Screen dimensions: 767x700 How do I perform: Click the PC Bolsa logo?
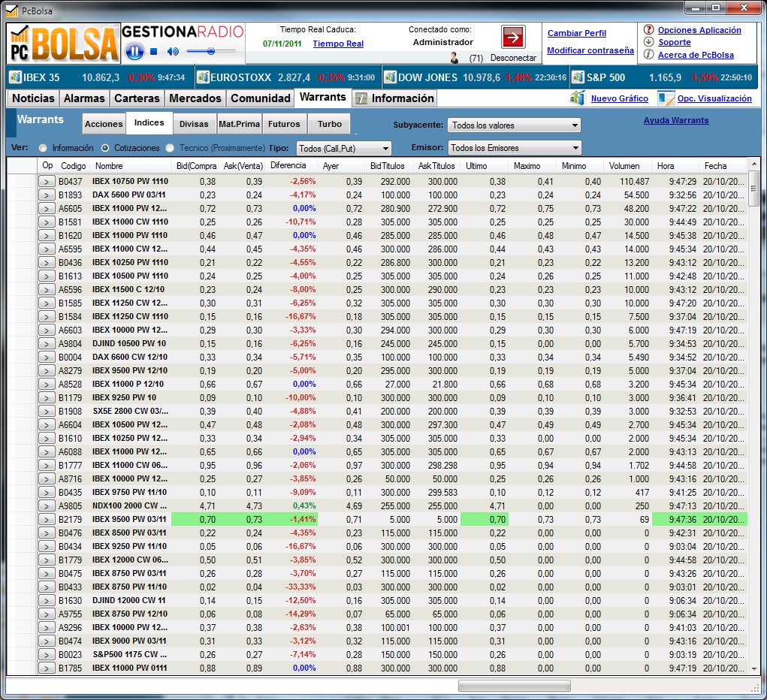tap(64, 43)
